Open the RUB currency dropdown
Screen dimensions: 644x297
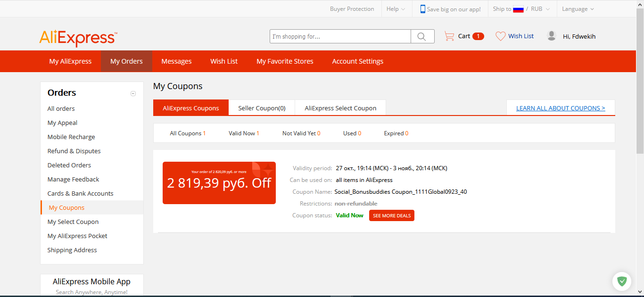pyautogui.click(x=540, y=9)
